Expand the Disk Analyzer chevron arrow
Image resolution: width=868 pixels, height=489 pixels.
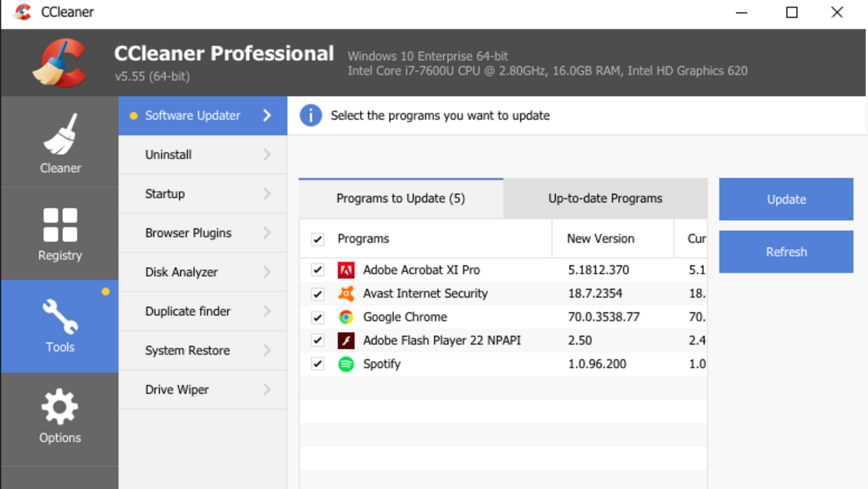tap(267, 272)
